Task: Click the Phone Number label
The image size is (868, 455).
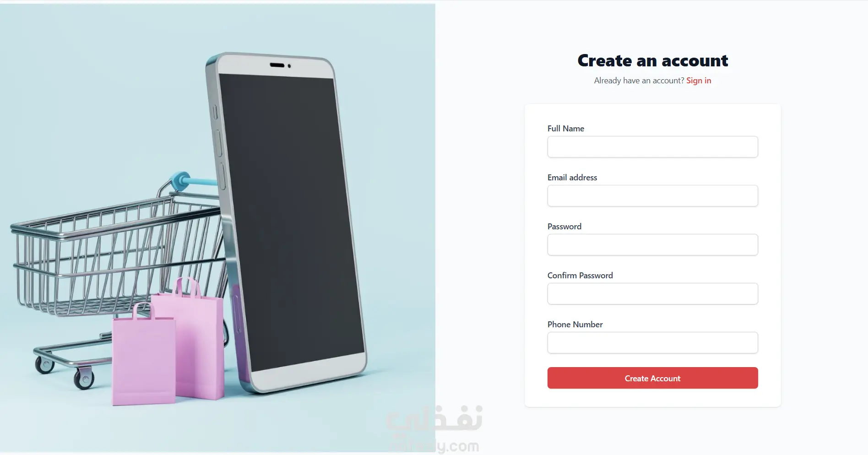Action: tap(575, 325)
